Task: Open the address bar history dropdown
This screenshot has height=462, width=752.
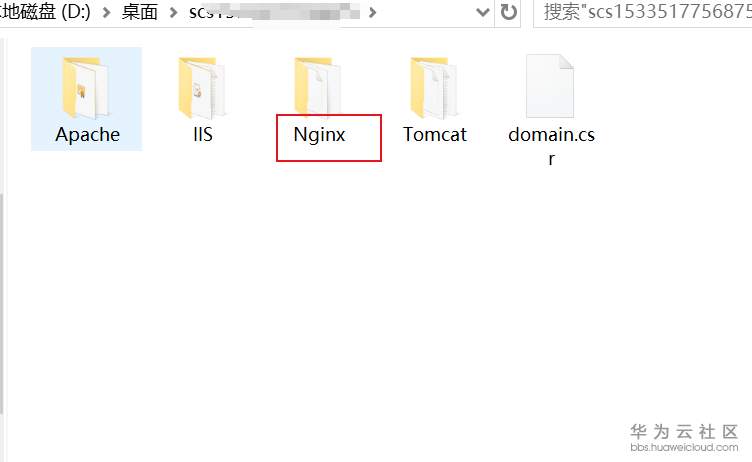Action: pos(482,12)
